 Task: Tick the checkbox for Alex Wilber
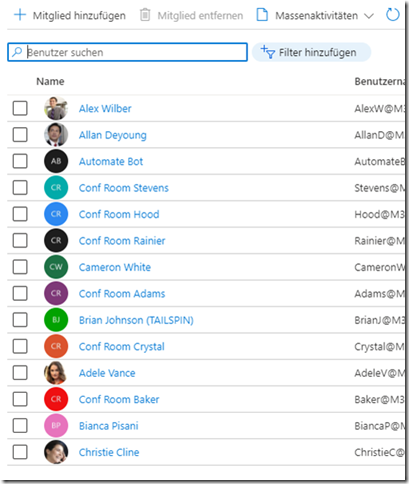(20, 108)
